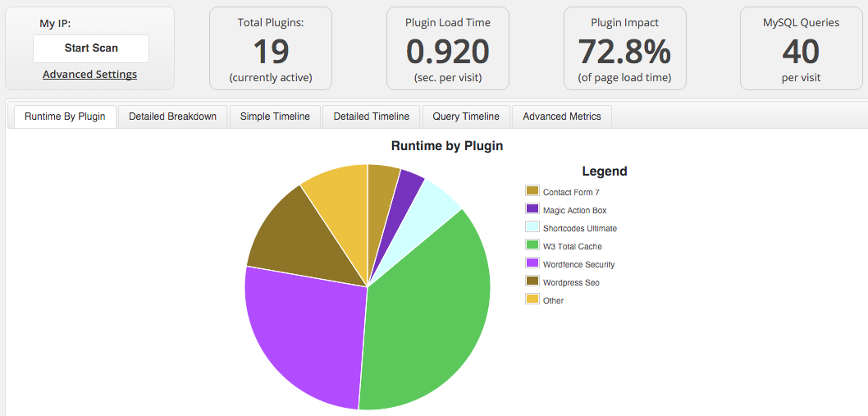Switch to the Runtime By Plugin tab
This screenshot has width=868, height=416.
pyautogui.click(x=66, y=117)
